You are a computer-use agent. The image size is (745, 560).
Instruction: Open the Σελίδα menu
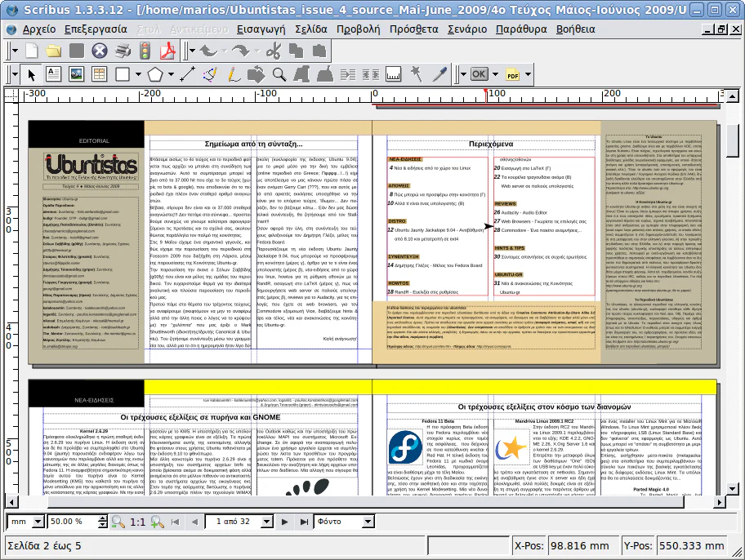coord(310,29)
